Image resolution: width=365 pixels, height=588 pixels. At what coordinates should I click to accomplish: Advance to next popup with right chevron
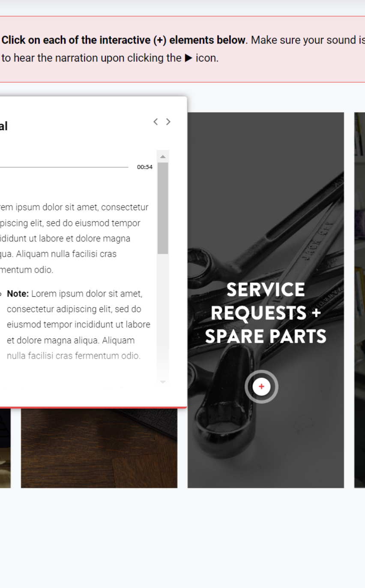tap(168, 122)
